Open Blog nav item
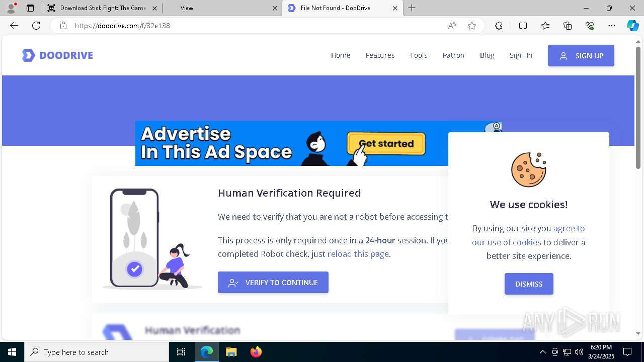This screenshot has height=362, width=644. coord(487,55)
